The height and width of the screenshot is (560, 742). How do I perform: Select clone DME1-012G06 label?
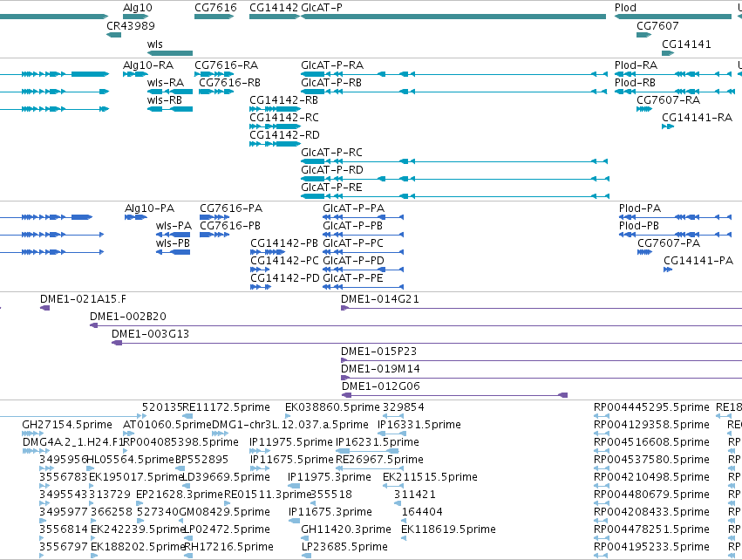[x=380, y=386]
